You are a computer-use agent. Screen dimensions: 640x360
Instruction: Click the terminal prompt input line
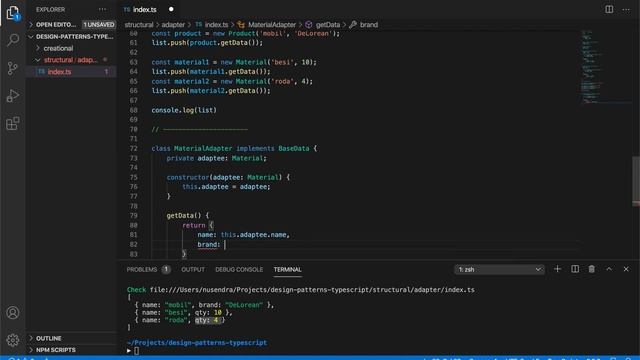(137, 351)
